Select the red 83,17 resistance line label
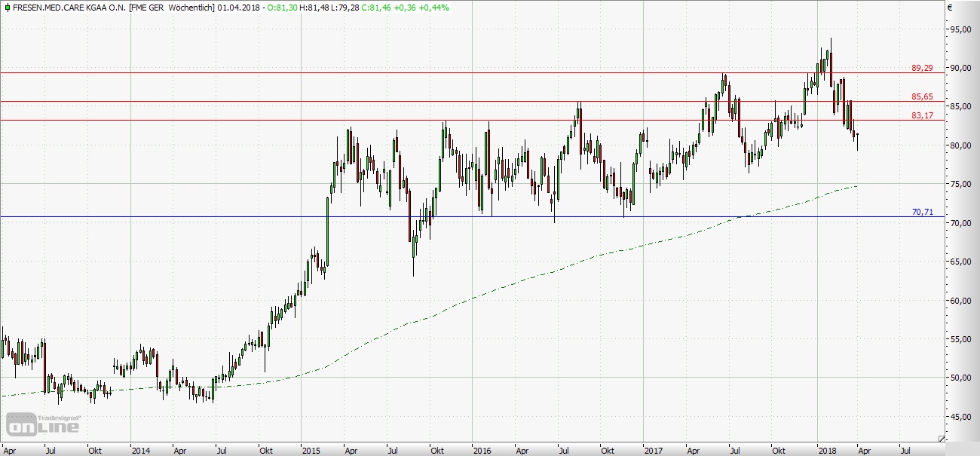This screenshot has width=980, height=456. [922, 115]
